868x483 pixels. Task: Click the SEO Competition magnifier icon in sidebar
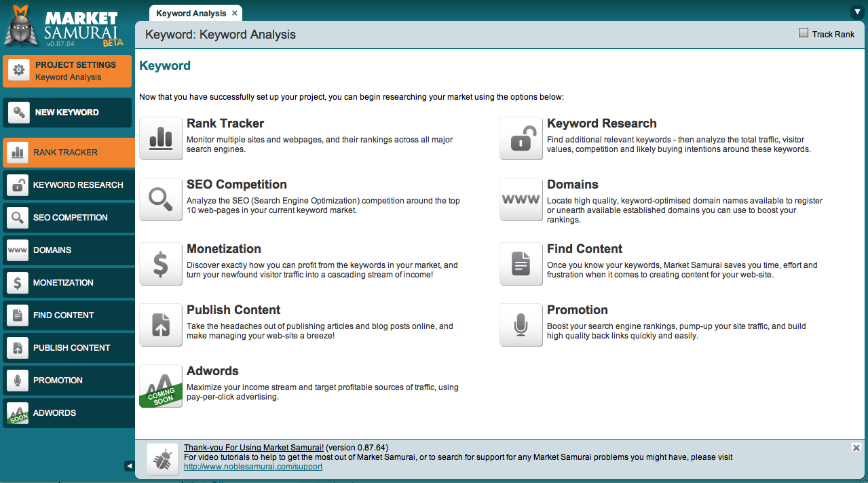tap(17, 218)
